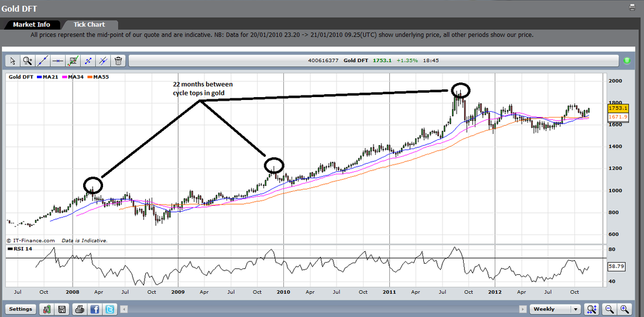
Task: Choose the trend line drawing tool
Action: (43, 61)
